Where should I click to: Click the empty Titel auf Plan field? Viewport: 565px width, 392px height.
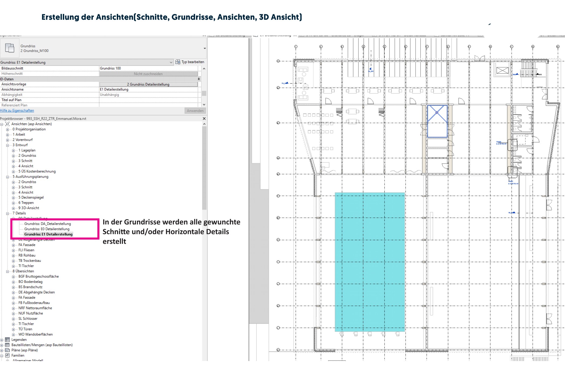coord(149,100)
